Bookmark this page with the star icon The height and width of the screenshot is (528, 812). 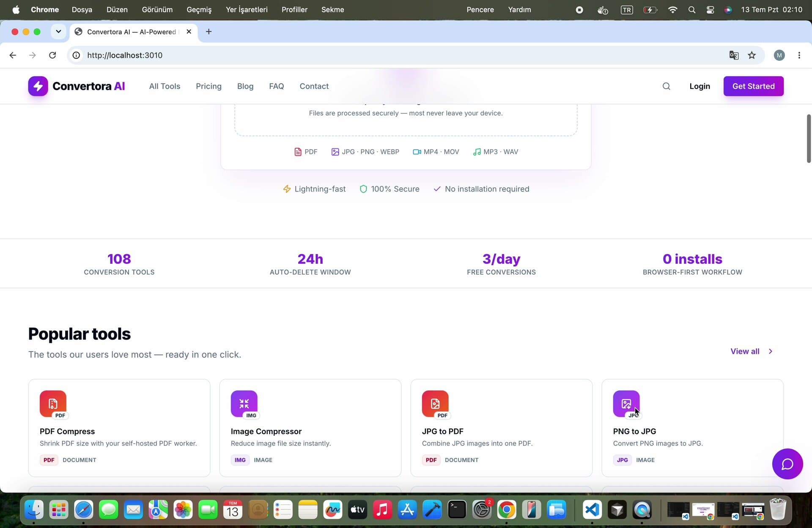click(x=752, y=55)
